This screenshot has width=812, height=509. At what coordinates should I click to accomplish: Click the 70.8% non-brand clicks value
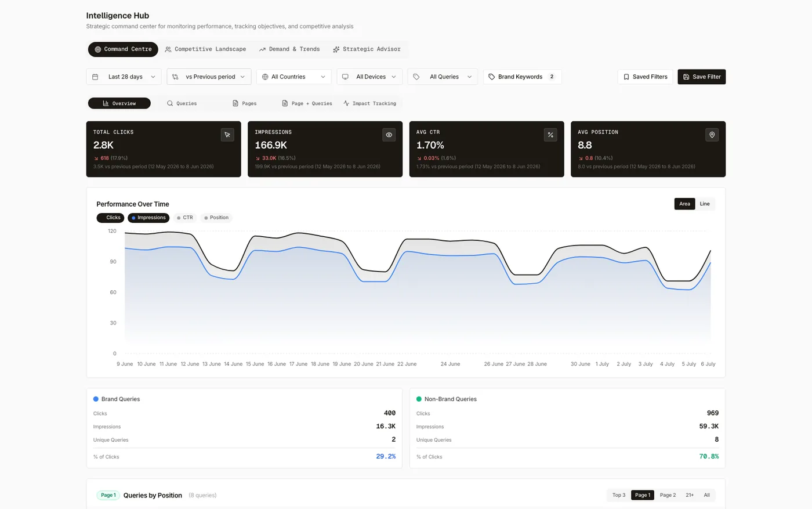709,457
